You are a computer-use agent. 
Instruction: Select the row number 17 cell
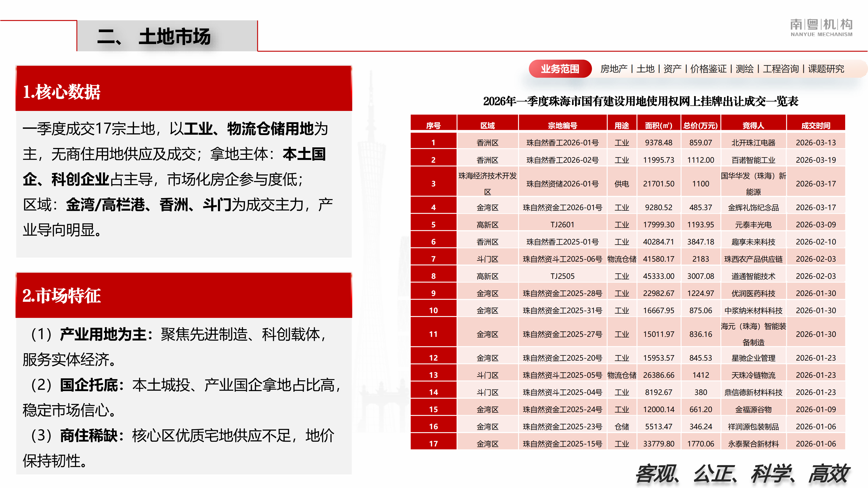tap(433, 443)
